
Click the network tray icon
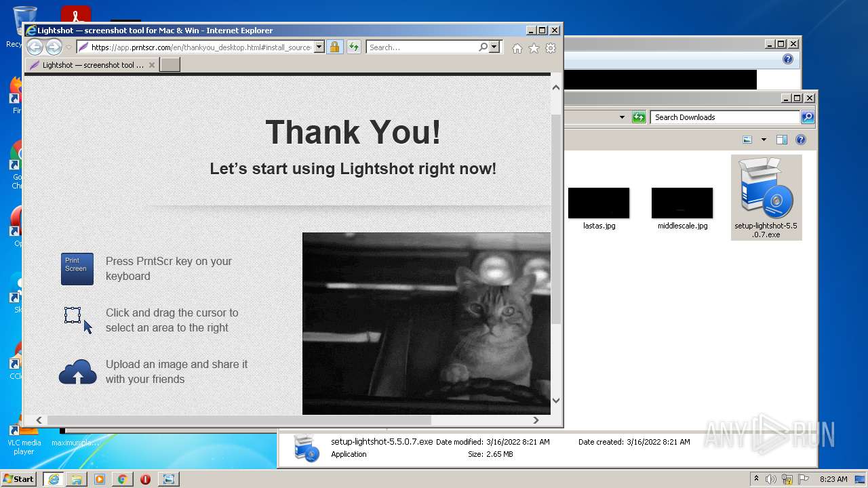[x=787, y=479]
